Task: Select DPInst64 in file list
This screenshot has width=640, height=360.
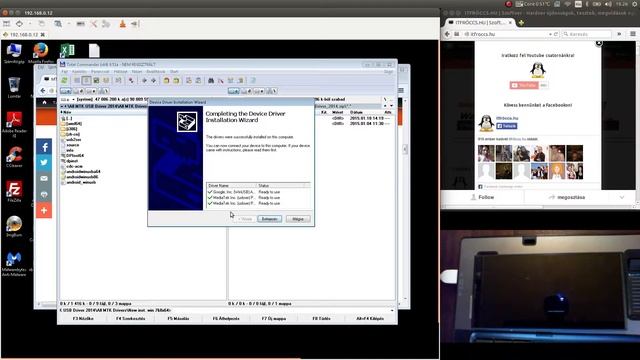Action: pyautogui.click(x=73, y=156)
